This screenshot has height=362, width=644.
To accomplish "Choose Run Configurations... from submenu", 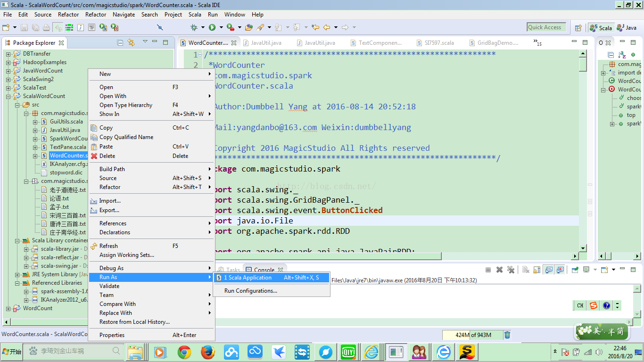I will (250, 291).
